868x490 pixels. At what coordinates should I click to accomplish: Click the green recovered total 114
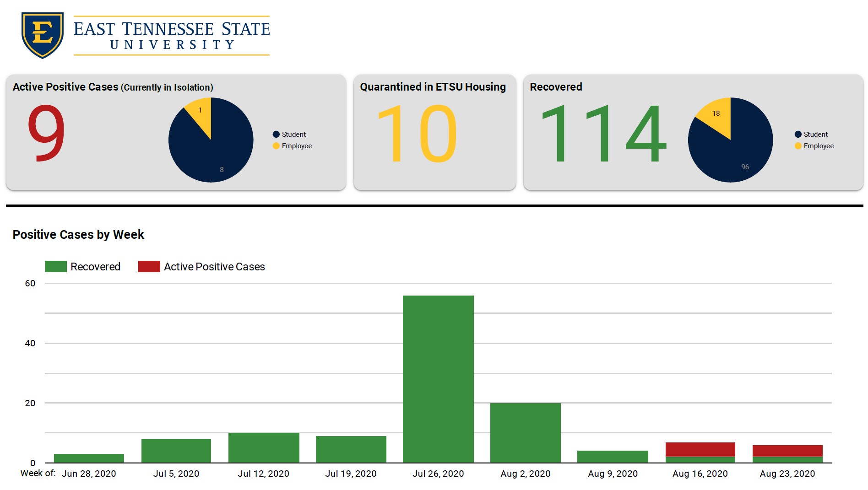pos(603,133)
